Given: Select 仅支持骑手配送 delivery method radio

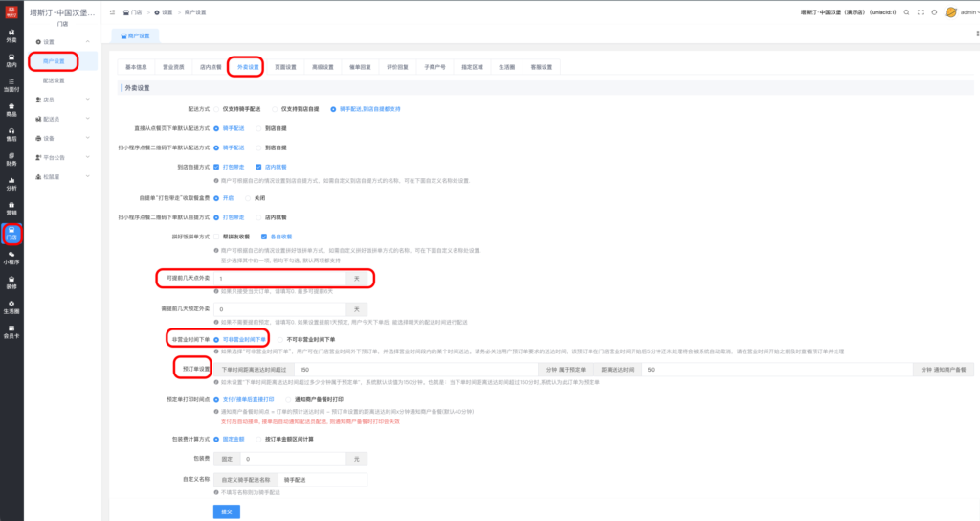Looking at the screenshot, I should click(217, 109).
